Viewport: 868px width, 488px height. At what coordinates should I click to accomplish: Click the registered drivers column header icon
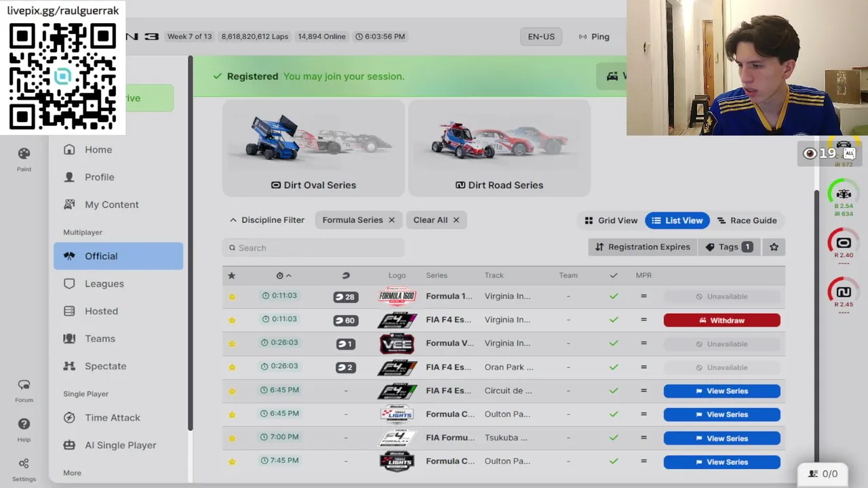pos(346,276)
